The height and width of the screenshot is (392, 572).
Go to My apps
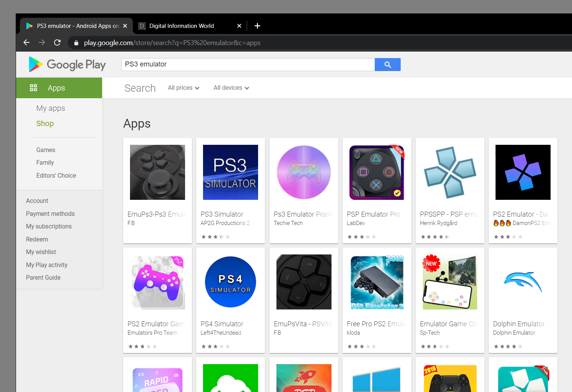pyautogui.click(x=50, y=108)
